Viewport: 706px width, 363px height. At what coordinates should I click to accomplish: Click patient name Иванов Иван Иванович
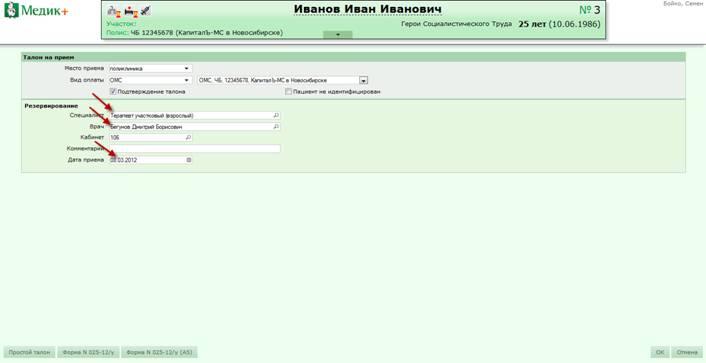click(x=367, y=9)
